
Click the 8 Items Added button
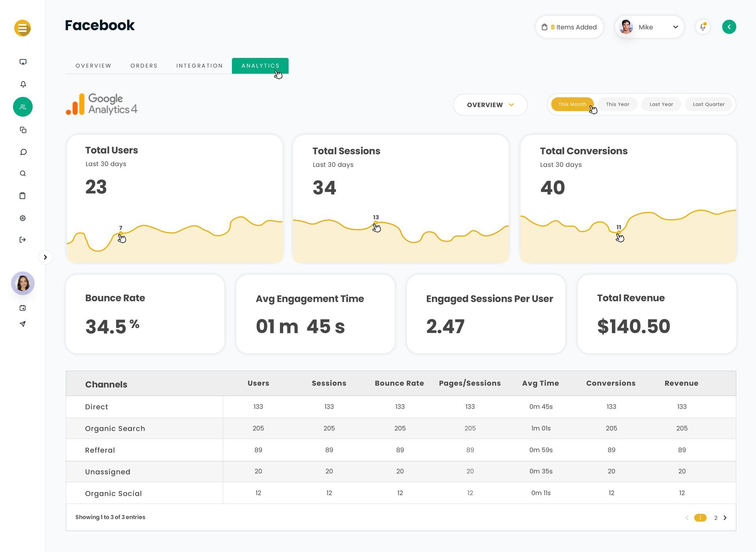pyautogui.click(x=569, y=27)
